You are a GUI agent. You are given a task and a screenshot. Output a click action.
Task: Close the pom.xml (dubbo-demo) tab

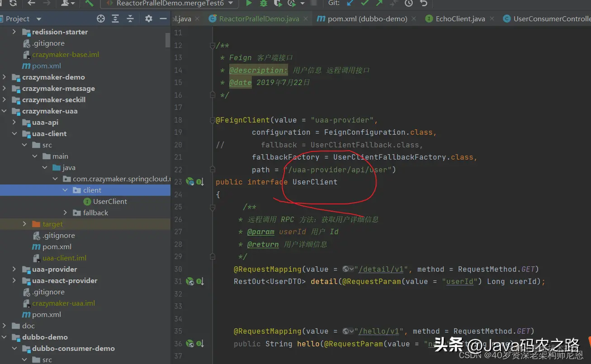414,19
